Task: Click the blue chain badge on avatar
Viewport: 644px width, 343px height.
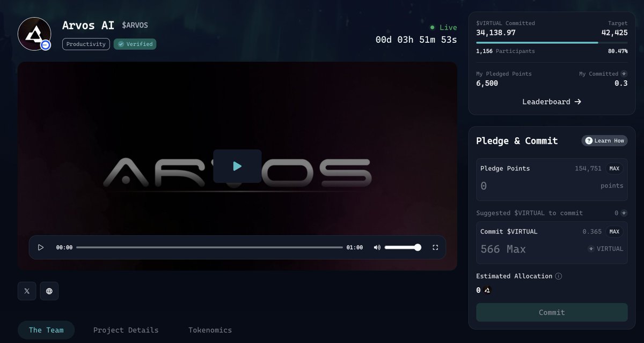Action: click(x=46, y=46)
